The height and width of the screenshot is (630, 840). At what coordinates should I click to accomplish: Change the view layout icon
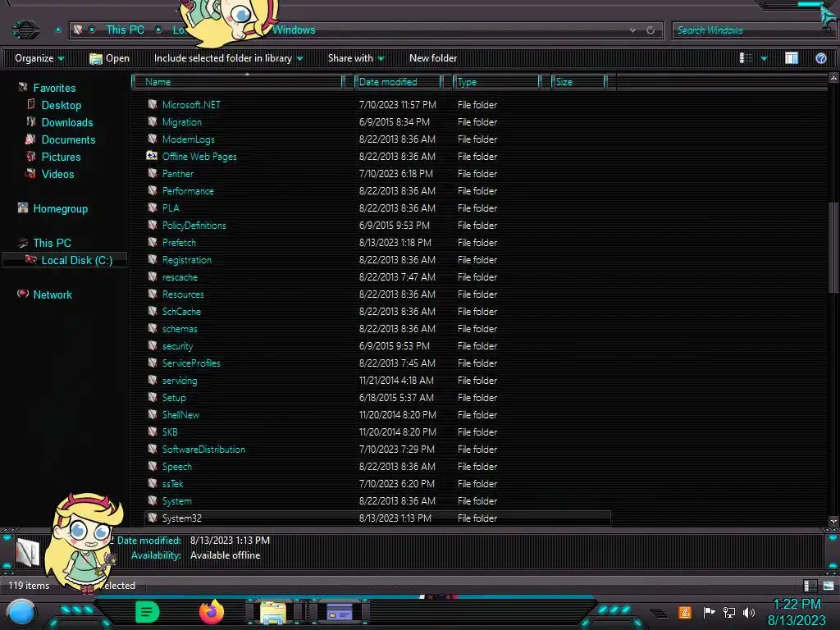coord(746,58)
